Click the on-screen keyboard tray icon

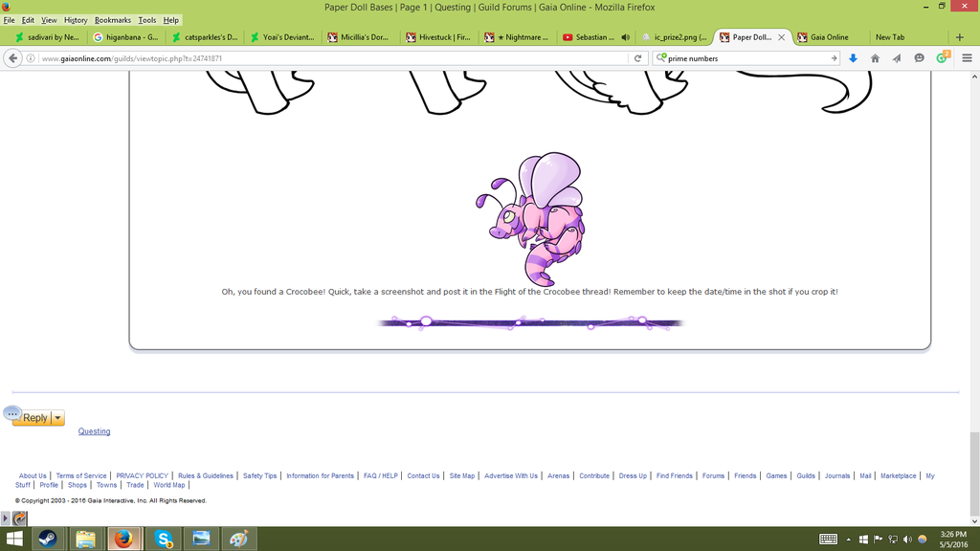pyautogui.click(x=828, y=540)
